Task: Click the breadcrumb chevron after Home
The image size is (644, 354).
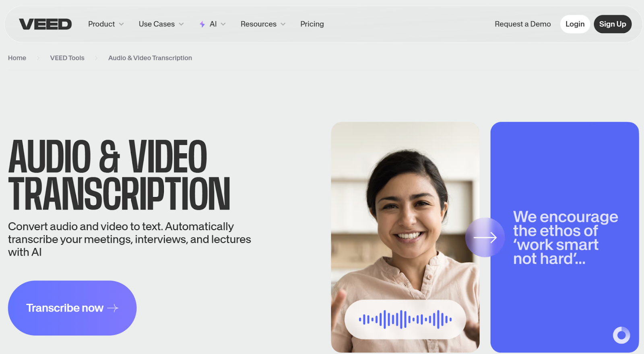Action: [x=38, y=58]
